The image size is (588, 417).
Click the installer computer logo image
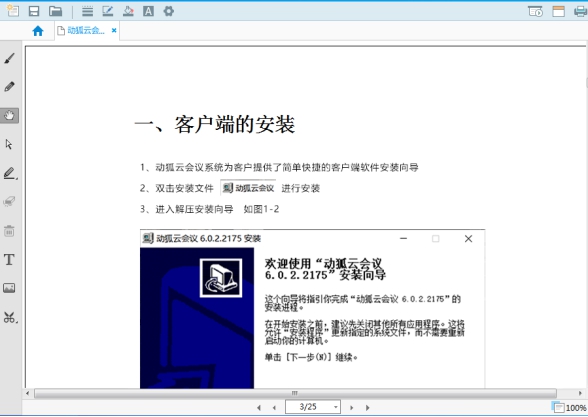[x=221, y=278]
